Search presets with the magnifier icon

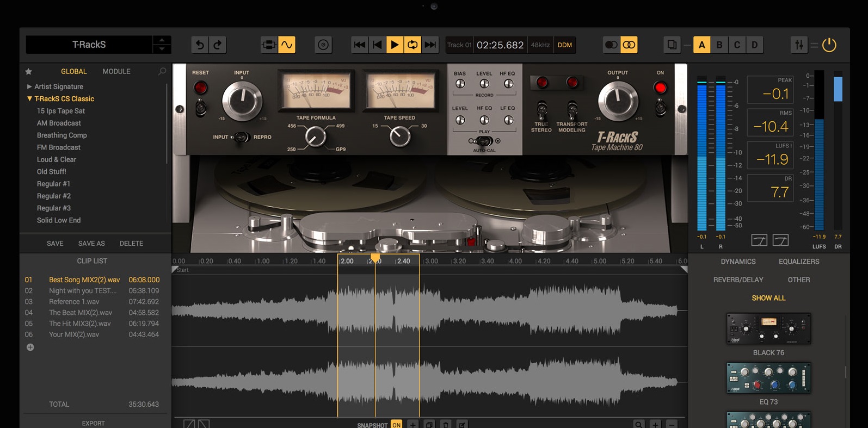162,71
